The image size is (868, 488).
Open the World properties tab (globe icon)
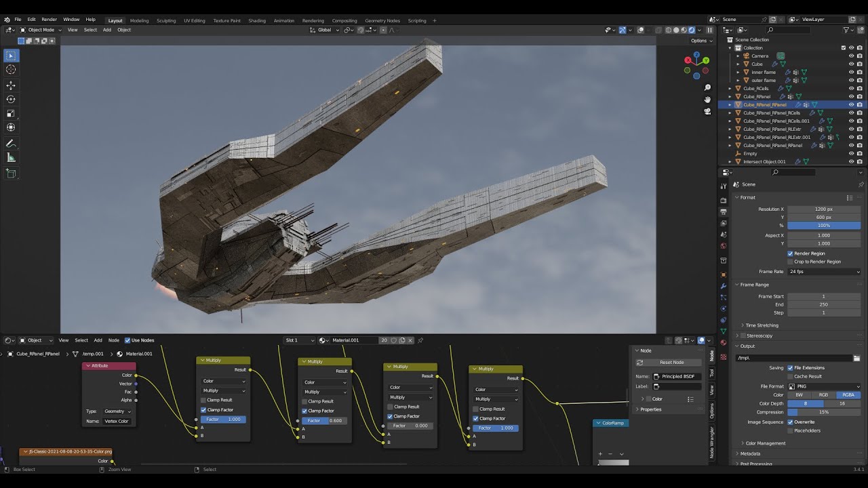point(724,245)
